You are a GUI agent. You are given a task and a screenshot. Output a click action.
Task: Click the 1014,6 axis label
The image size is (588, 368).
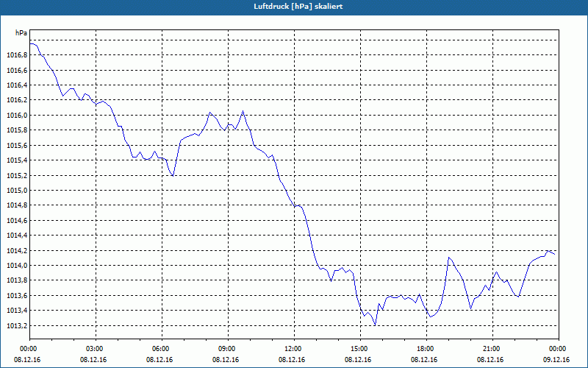[x=17, y=220]
